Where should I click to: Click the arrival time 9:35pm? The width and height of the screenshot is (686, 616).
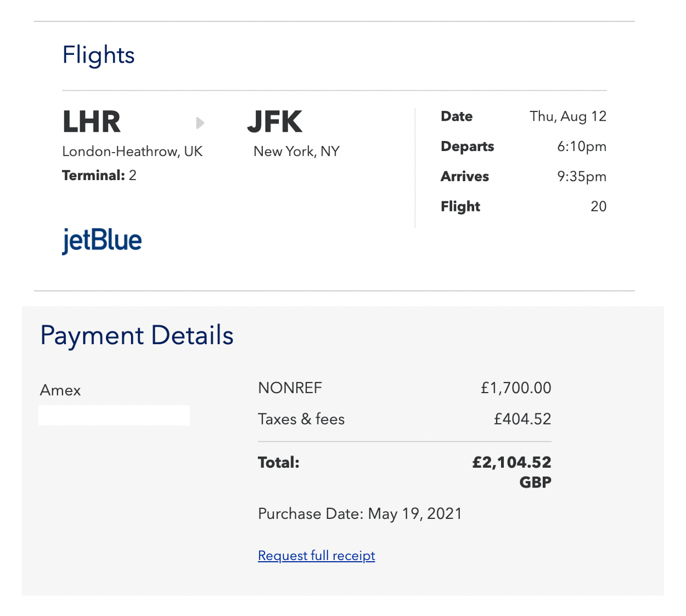coord(582,176)
